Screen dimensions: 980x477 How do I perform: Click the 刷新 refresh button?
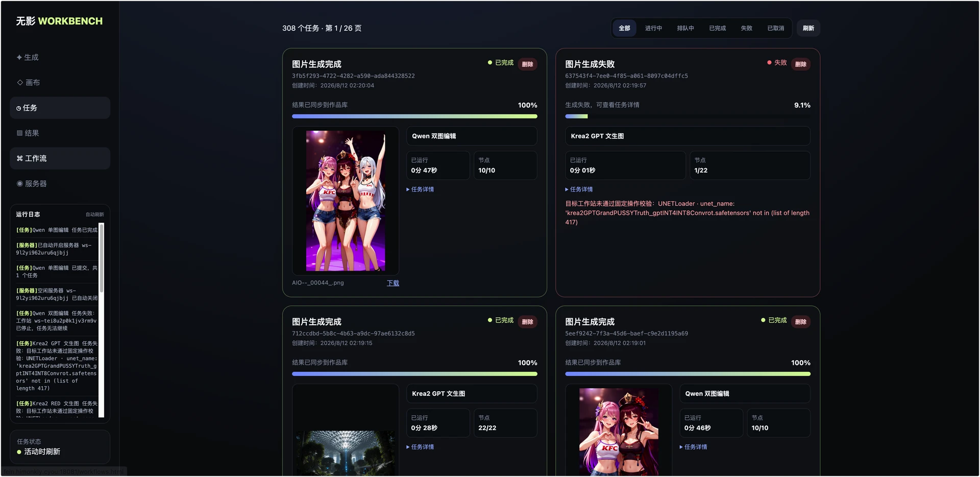[x=808, y=28]
